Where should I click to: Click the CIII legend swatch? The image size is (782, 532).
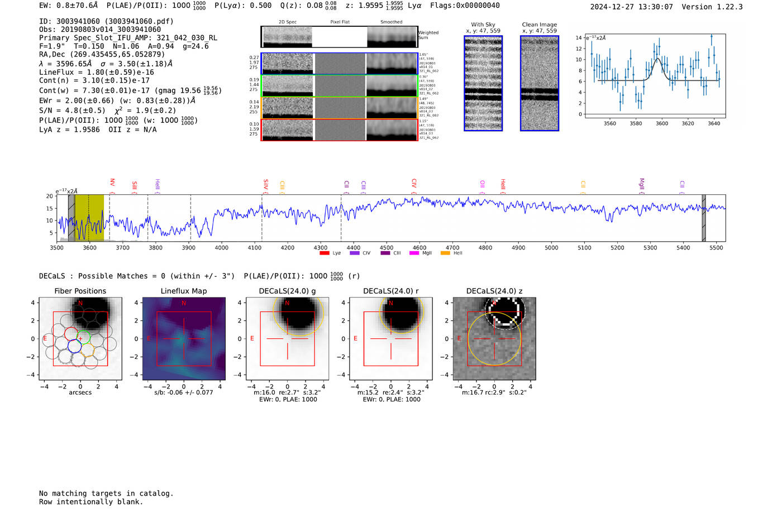pos(385,253)
